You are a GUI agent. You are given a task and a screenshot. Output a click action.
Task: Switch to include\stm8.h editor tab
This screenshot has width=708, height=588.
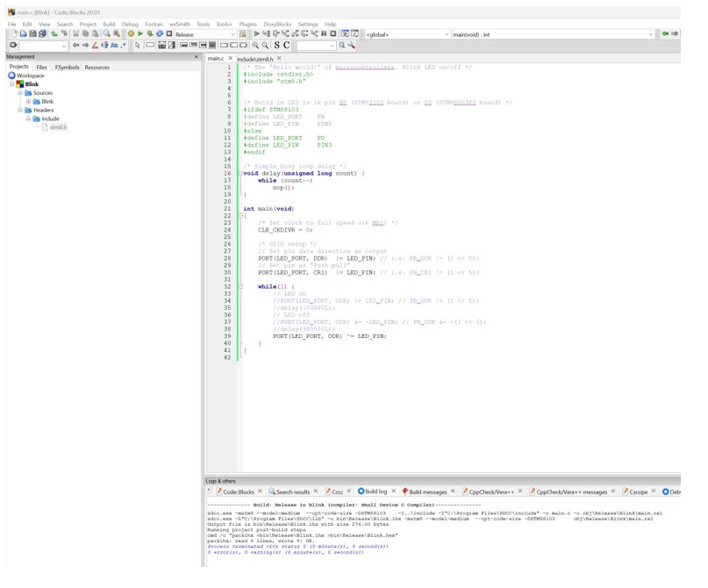tap(255, 59)
